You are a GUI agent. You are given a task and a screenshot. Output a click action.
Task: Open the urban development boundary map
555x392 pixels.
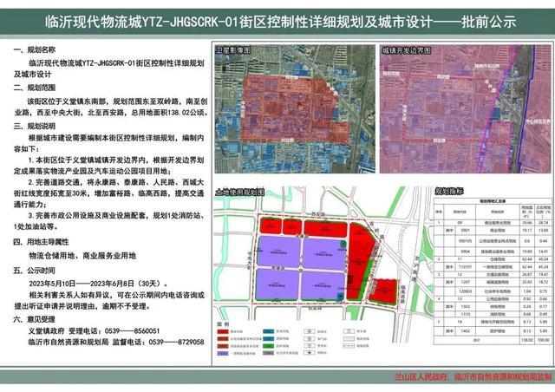pyautogui.click(x=465, y=108)
